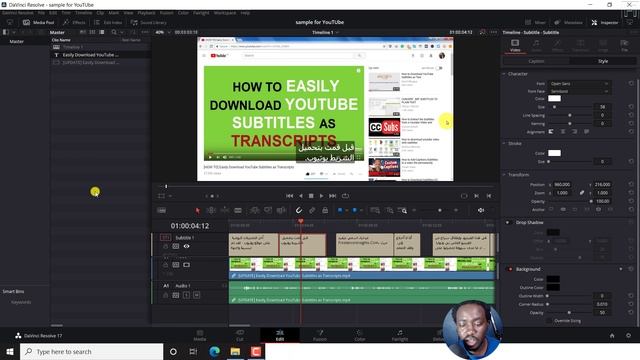Toggle the Media Pool panel button
The width and height of the screenshot is (640, 360).
(39, 22)
